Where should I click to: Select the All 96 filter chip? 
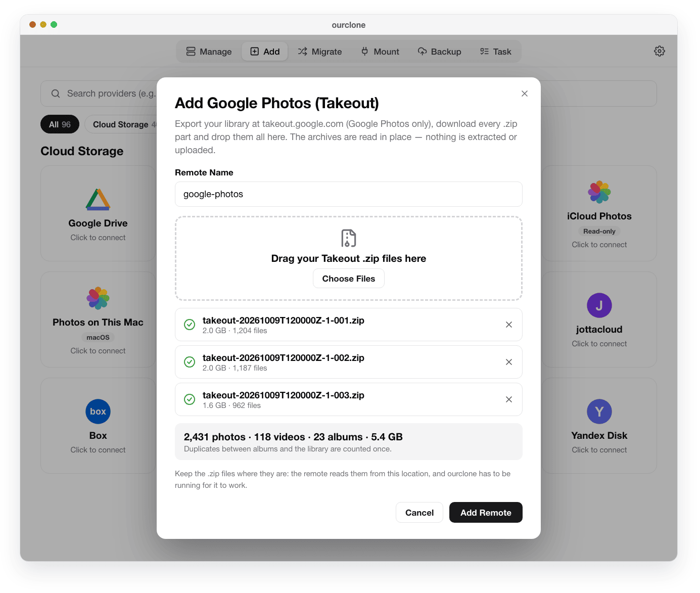[x=60, y=124]
